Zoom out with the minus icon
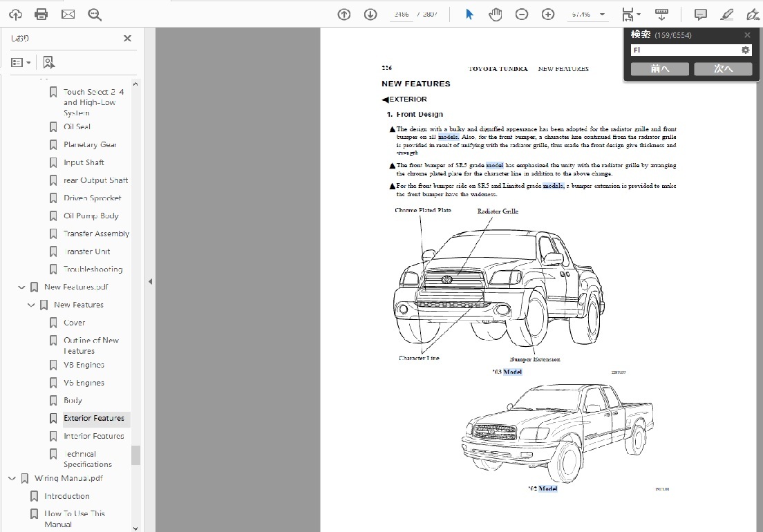The width and height of the screenshot is (763, 532). point(522,15)
